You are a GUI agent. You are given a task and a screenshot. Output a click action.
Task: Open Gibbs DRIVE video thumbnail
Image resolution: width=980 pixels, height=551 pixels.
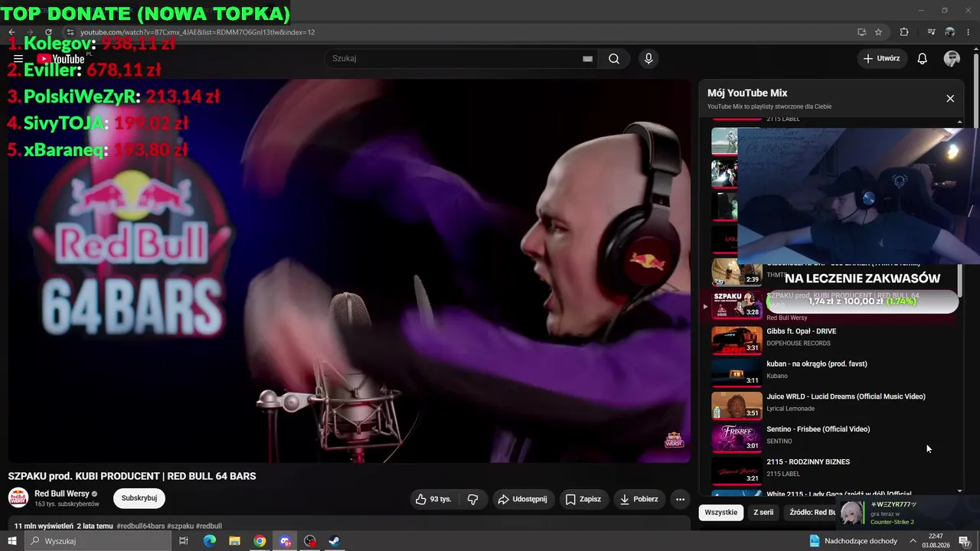point(737,341)
